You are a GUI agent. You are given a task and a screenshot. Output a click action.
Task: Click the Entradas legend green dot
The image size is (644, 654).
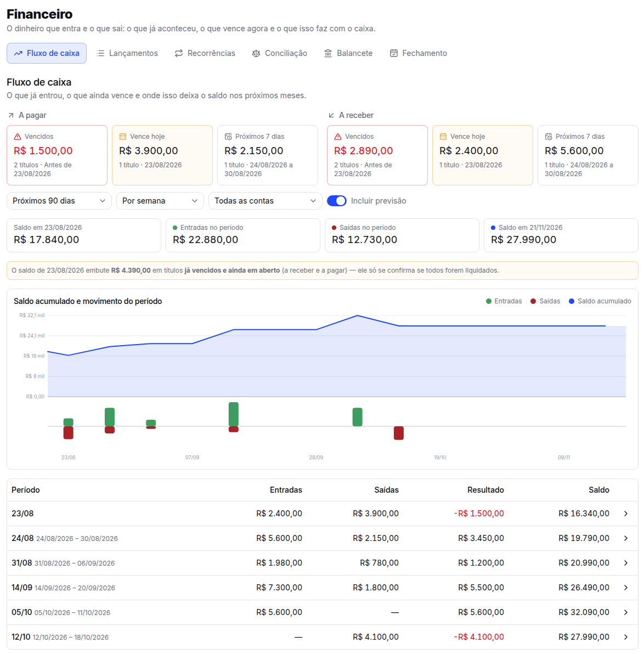[x=489, y=301]
